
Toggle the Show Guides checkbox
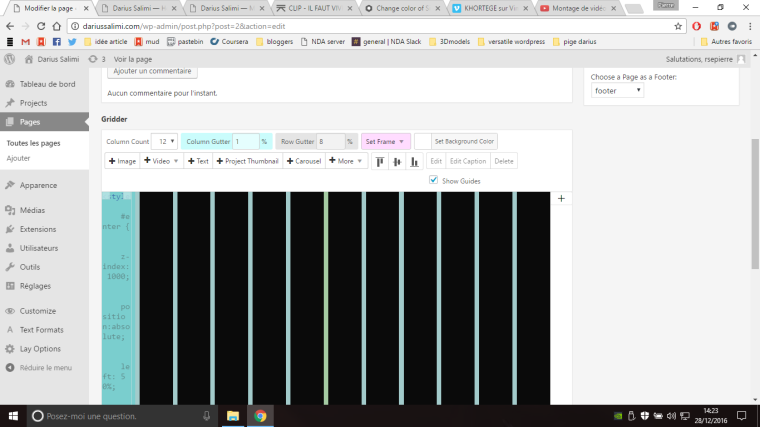click(433, 180)
